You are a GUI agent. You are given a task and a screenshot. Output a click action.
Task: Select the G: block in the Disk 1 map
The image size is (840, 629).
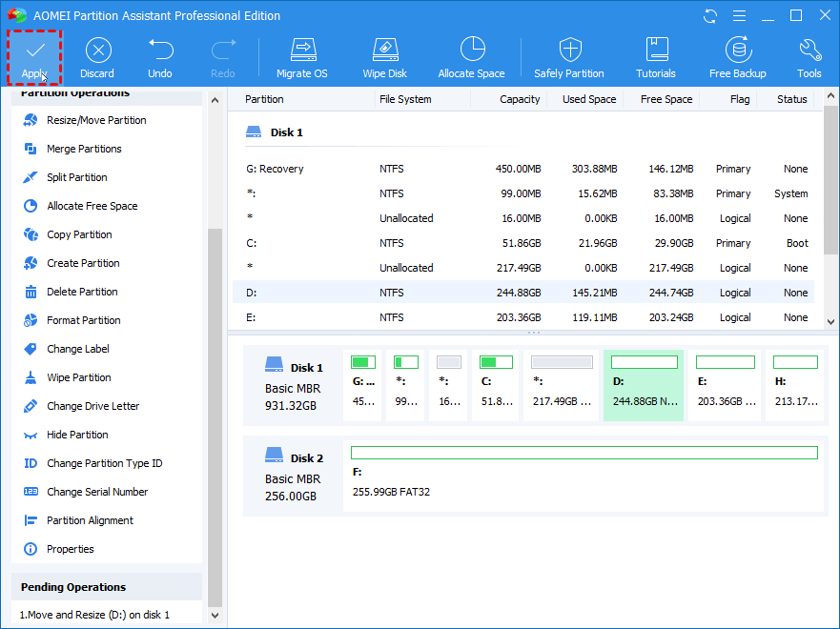tap(362, 385)
